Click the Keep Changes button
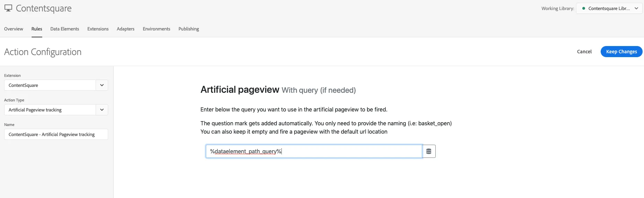The image size is (644, 198). click(x=621, y=52)
